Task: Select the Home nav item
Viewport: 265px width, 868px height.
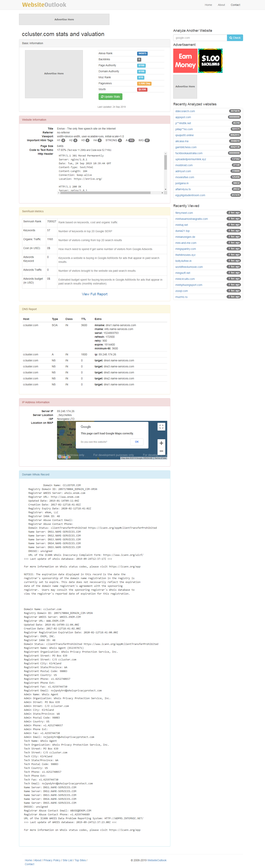Action: tap(208, 5)
